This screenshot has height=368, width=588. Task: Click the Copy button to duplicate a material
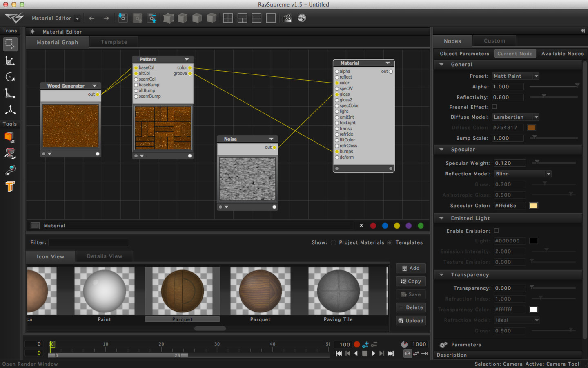click(411, 281)
